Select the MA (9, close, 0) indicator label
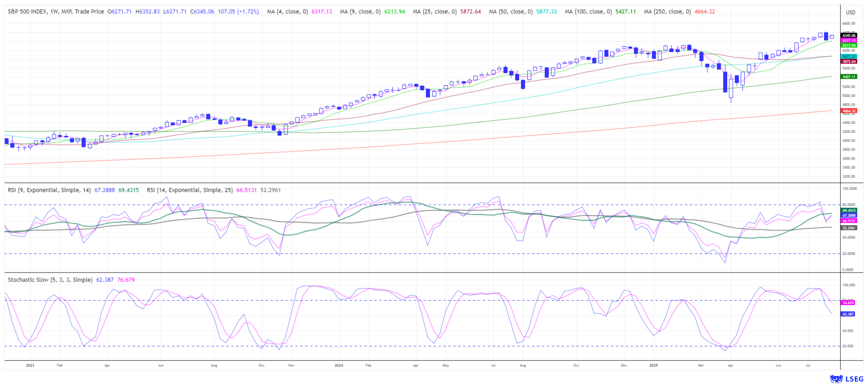 [x=360, y=11]
